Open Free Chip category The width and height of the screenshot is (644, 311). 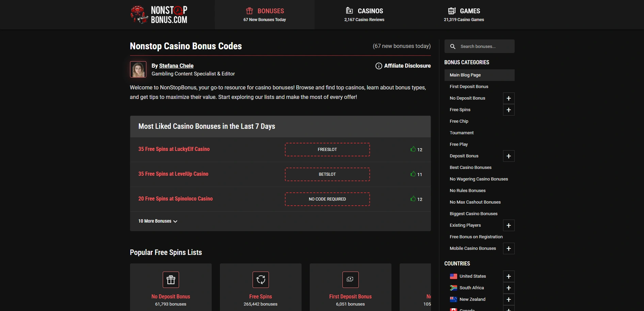point(459,121)
